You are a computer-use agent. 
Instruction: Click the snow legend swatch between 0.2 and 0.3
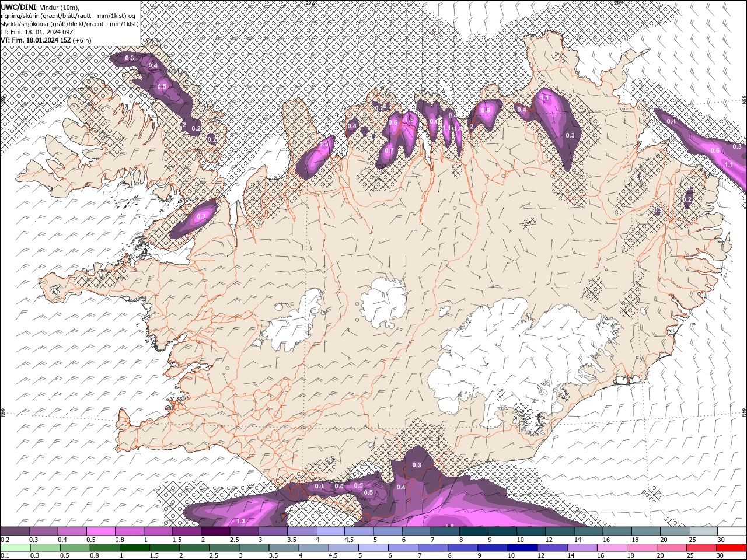click(x=15, y=531)
